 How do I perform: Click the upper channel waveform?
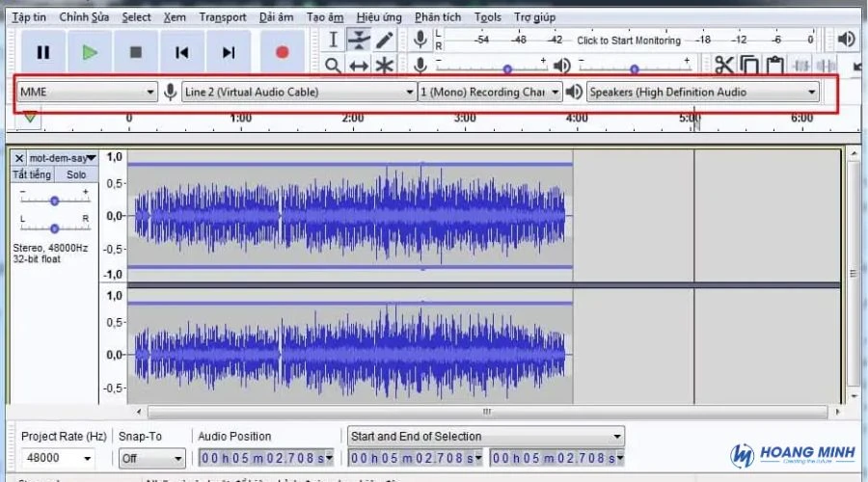350,216
